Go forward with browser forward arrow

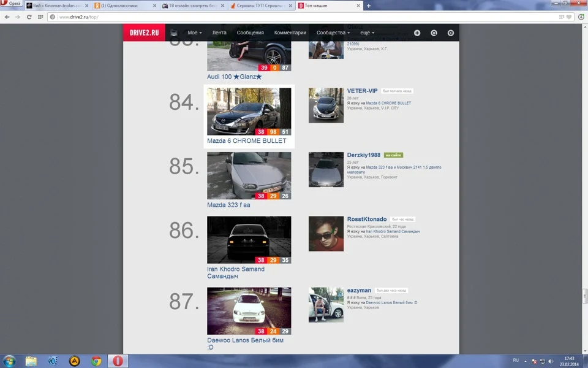pyautogui.click(x=18, y=17)
